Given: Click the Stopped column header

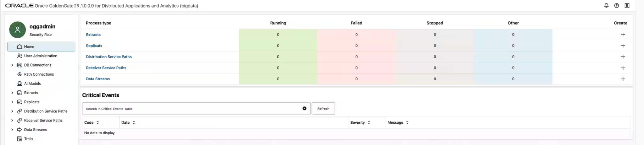Looking at the screenshot, I should pyautogui.click(x=435, y=23).
